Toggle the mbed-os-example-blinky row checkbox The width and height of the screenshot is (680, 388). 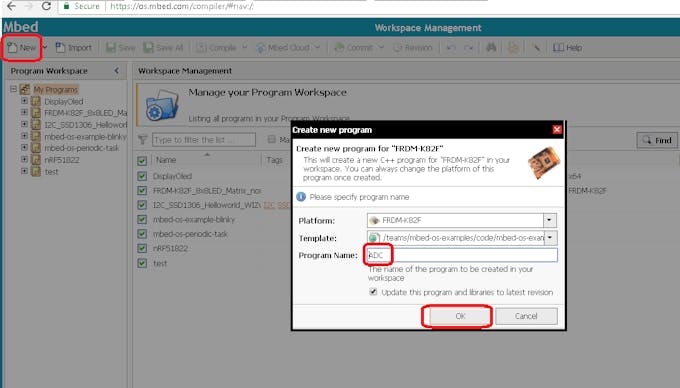[x=142, y=219]
